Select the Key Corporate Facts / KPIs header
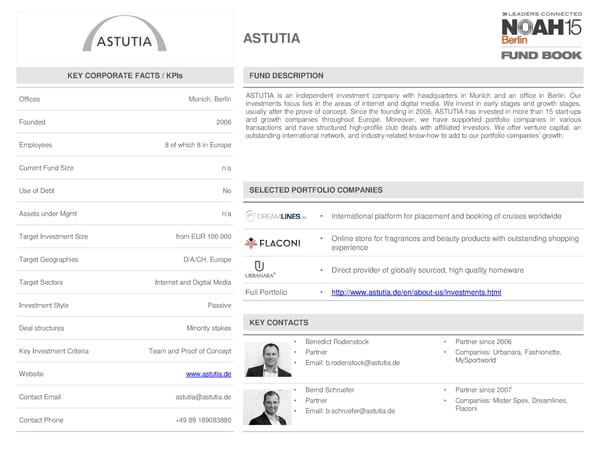 click(x=124, y=76)
